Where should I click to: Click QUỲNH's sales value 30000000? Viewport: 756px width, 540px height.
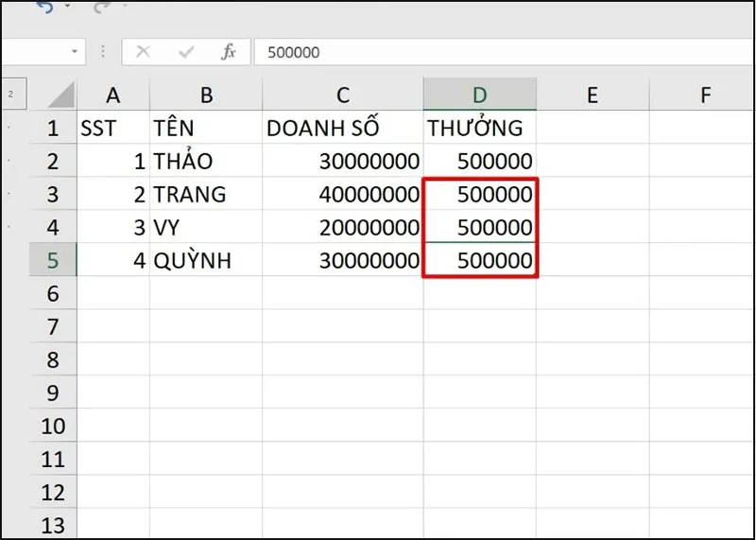point(343,260)
